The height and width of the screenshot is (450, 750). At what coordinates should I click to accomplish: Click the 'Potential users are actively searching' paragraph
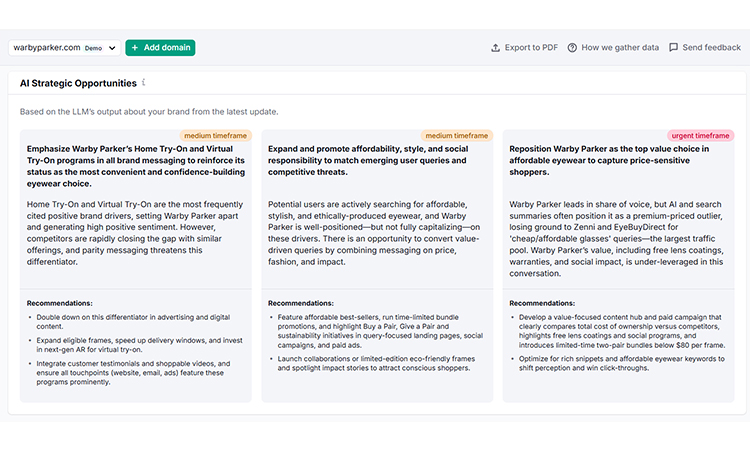click(x=374, y=233)
